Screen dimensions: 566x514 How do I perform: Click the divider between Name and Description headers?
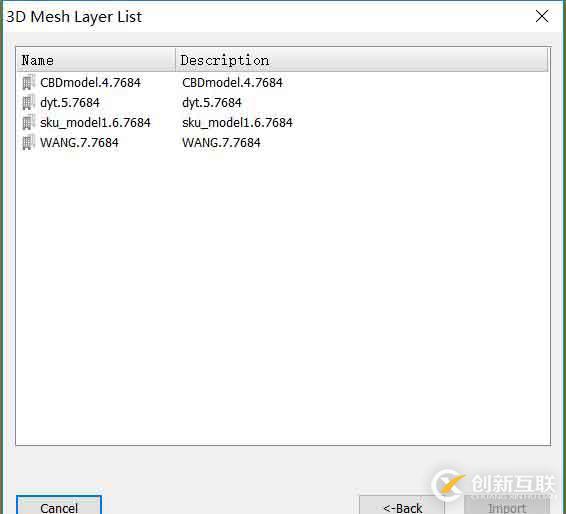(175, 60)
